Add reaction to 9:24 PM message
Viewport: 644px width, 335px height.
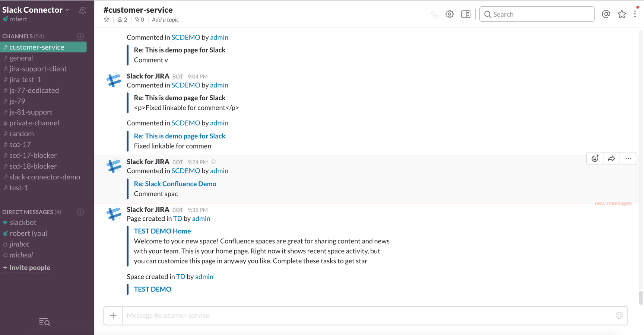(x=595, y=159)
